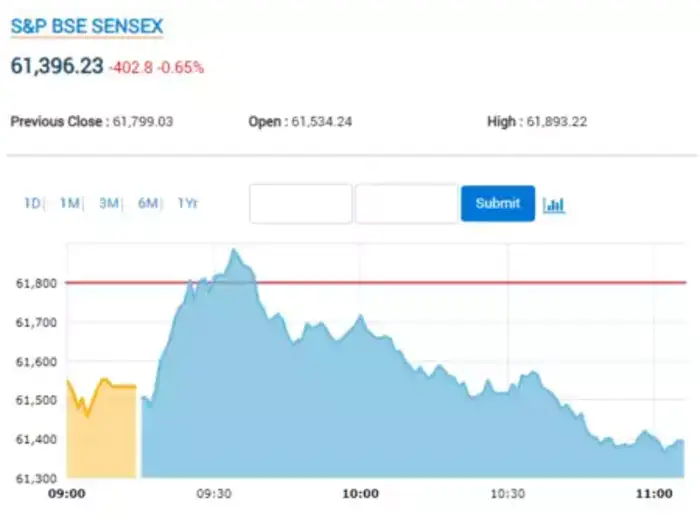Show the 3M chart period
This screenshot has height=523, width=700.
point(108,203)
